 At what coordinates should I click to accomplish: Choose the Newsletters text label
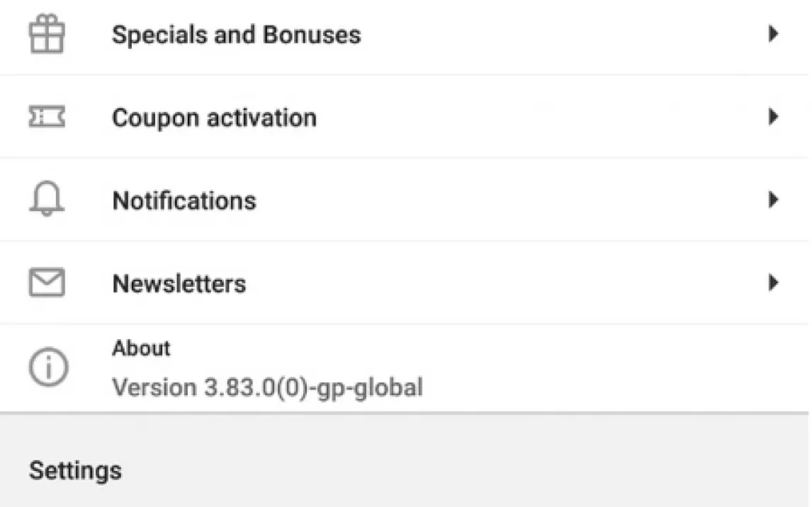coord(179,284)
